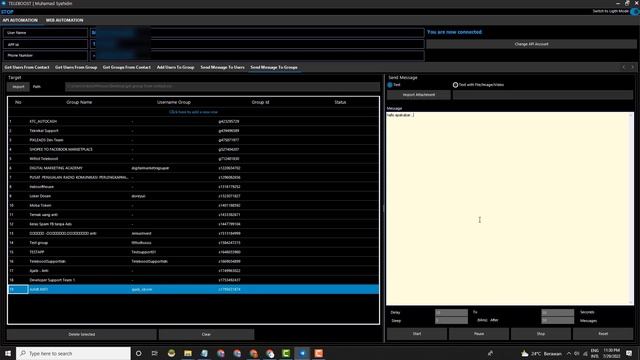This screenshot has width=640, height=360.
Task: Click the Start button
Action: [417, 334]
